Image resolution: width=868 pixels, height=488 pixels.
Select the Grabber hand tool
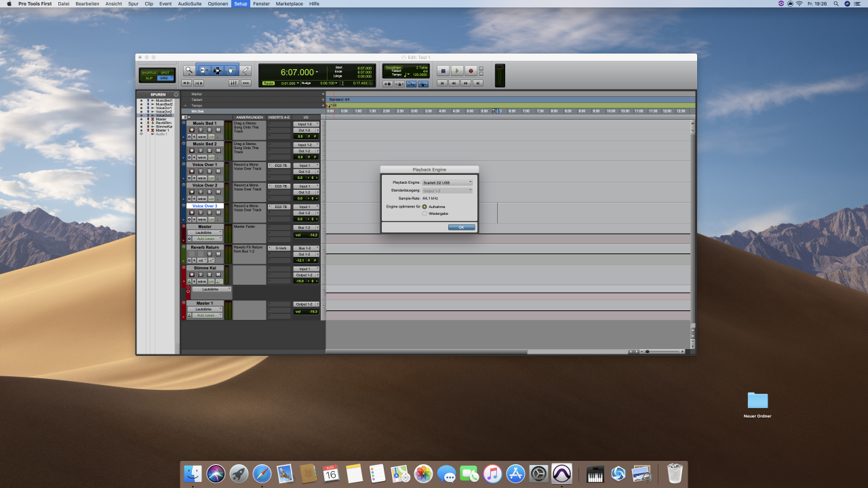[x=231, y=70]
